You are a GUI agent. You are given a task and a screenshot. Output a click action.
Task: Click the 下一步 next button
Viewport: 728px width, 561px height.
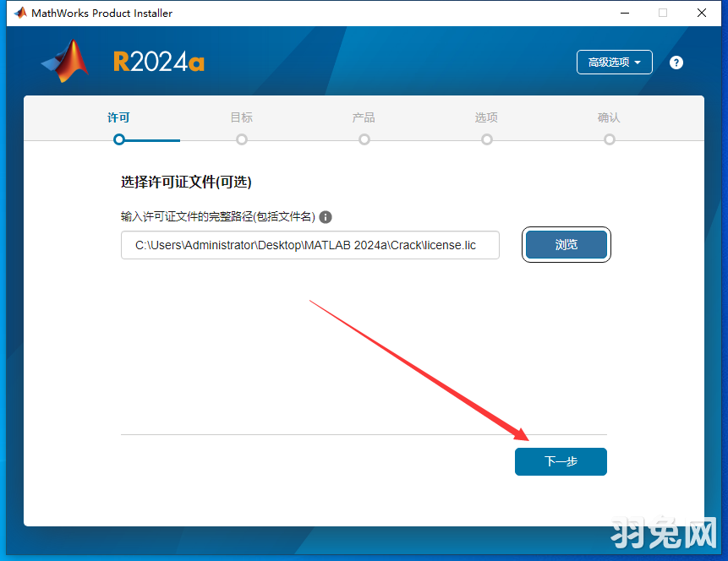tap(561, 461)
